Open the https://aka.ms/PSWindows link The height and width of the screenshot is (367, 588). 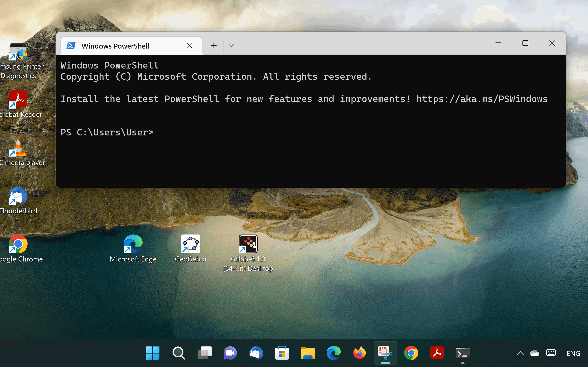click(482, 99)
